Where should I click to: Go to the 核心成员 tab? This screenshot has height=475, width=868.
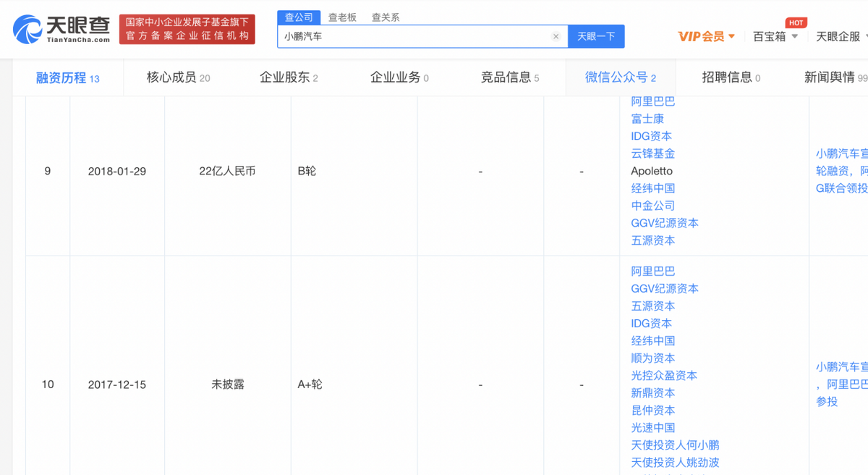pyautogui.click(x=178, y=77)
